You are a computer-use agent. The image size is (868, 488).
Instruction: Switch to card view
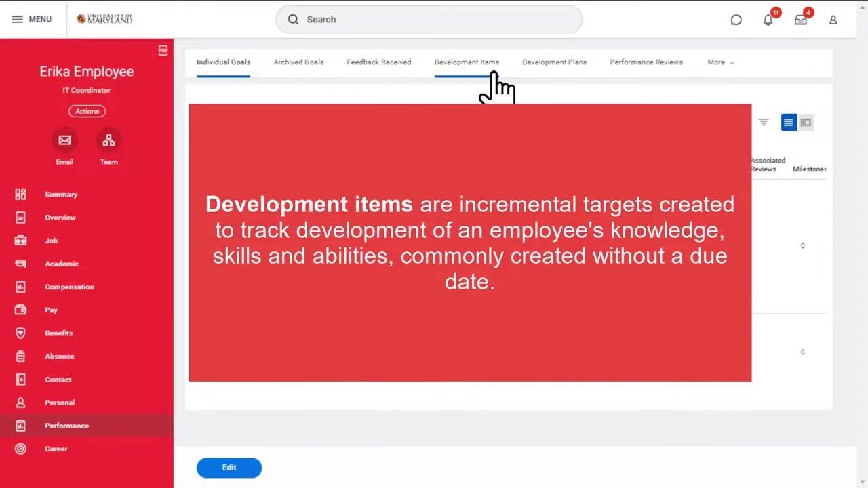click(806, 123)
